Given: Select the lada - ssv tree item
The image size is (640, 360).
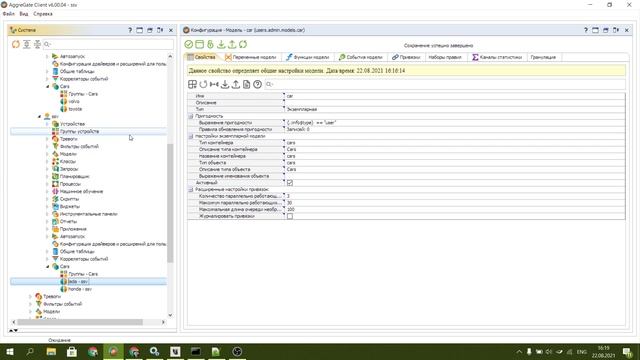Looking at the screenshot, I should click(x=78, y=282).
